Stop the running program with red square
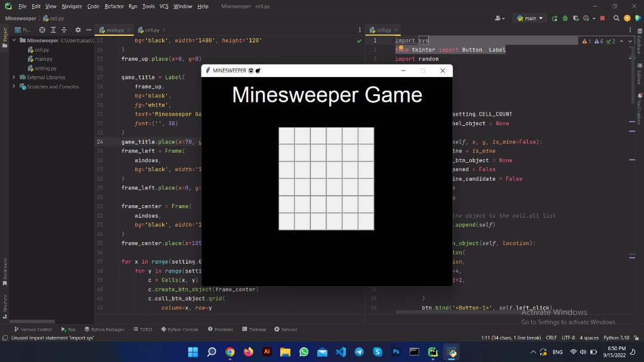This screenshot has height=362, width=644. 602,18
